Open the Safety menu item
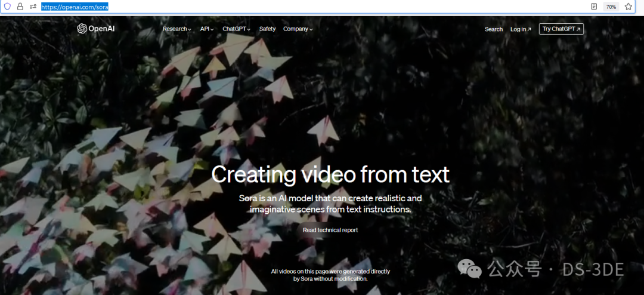644x295 pixels. (x=267, y=29)
